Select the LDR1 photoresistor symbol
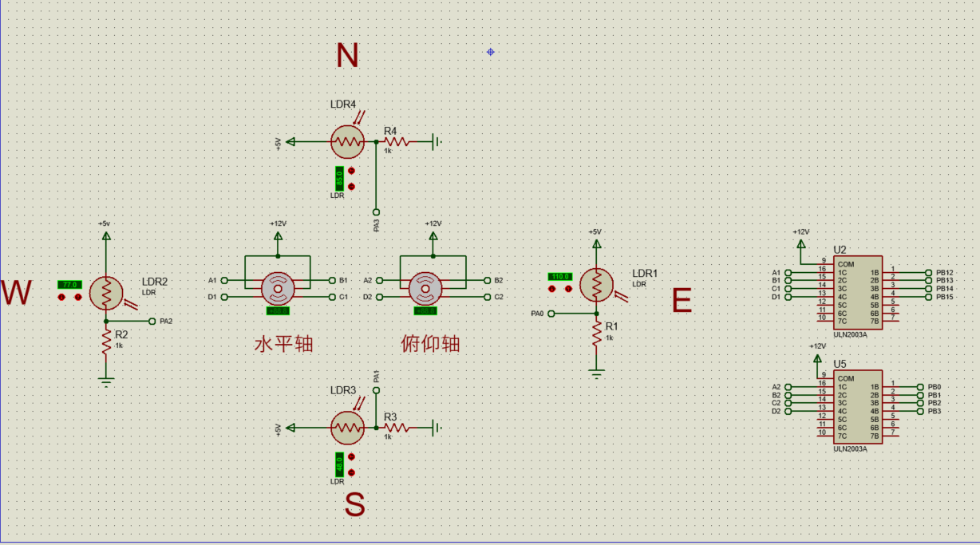The image size is (980, 545). [596, 285]
